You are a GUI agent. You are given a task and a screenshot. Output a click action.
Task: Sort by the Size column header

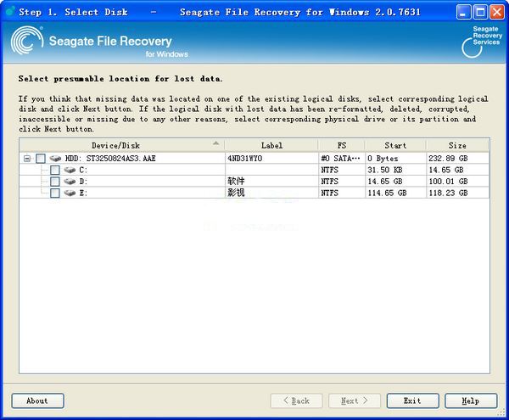click(457, 145)
